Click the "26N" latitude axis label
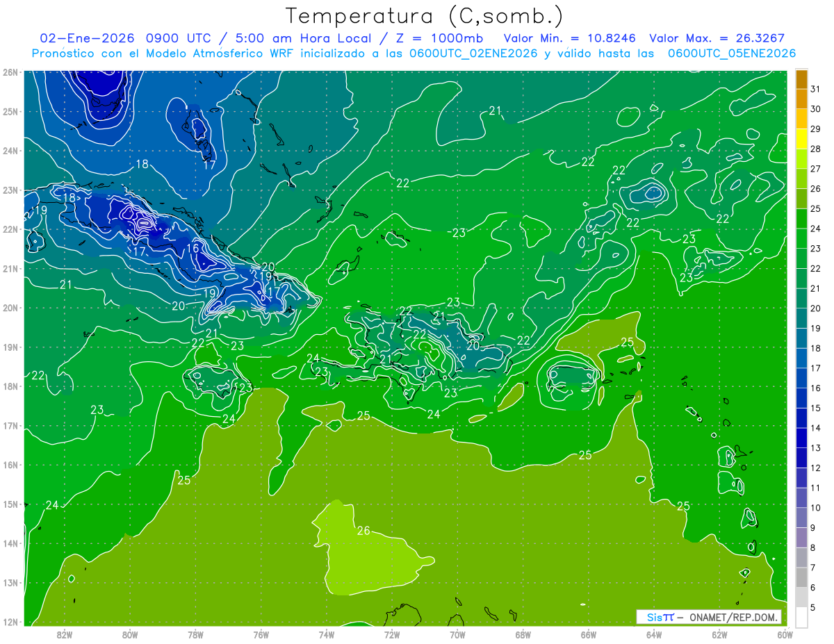 click(10, 72)
